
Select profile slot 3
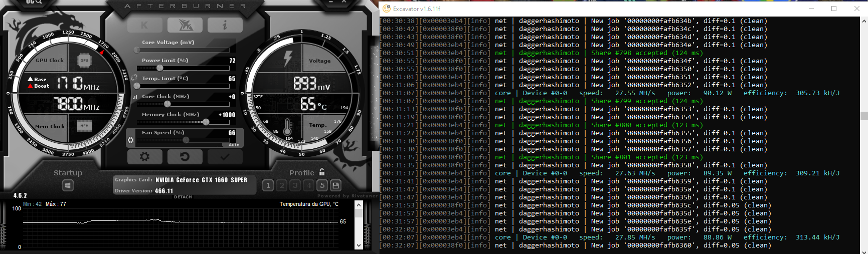295,185
